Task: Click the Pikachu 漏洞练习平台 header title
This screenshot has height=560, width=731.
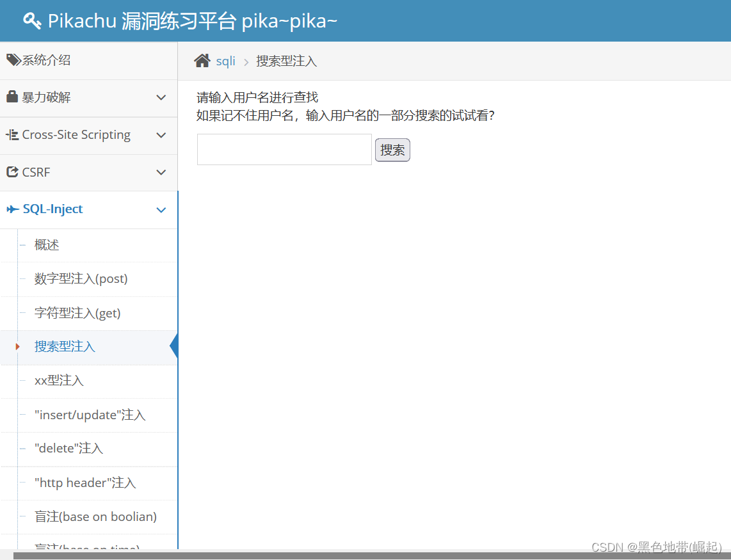Action: click(192, 21)
